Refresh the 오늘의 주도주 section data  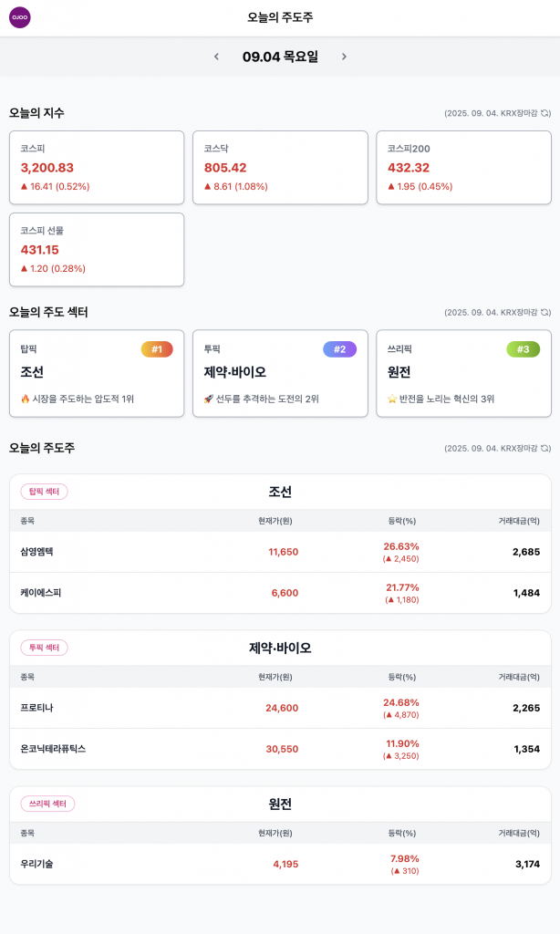[x=545, y=448]
